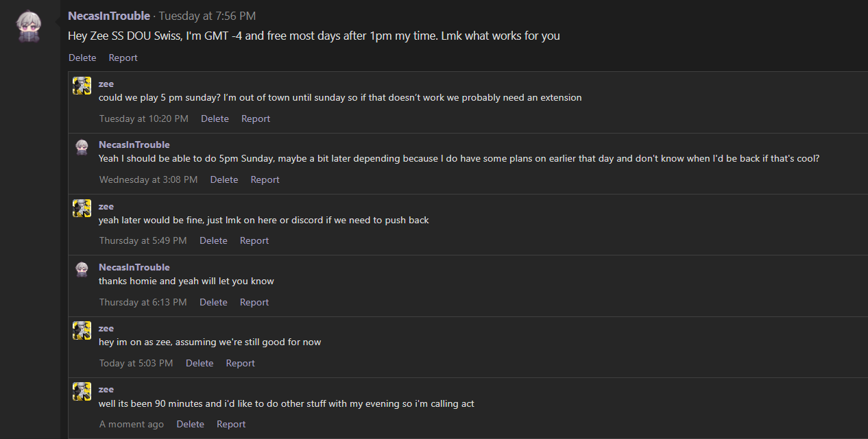Image resolution: width=868 pixels, height=439 pixels.
Task: Delete the Today 5:03 PM comment
Action: (200, 363)
